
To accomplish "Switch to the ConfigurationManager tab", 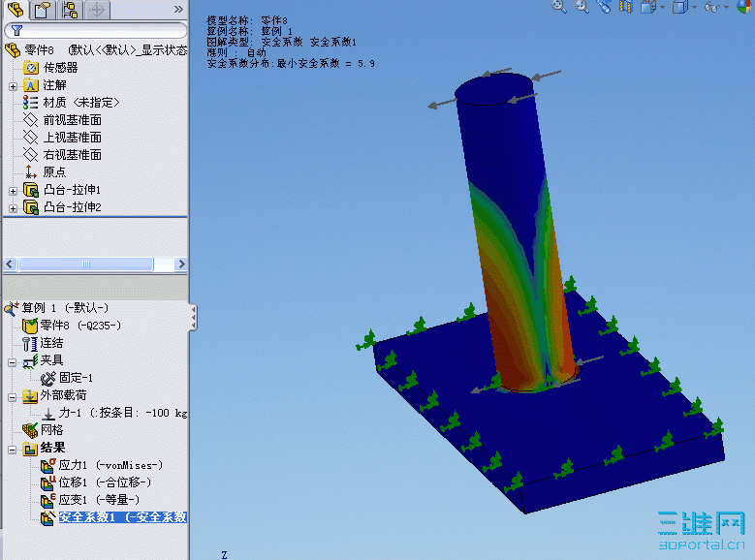I will 70,9.
